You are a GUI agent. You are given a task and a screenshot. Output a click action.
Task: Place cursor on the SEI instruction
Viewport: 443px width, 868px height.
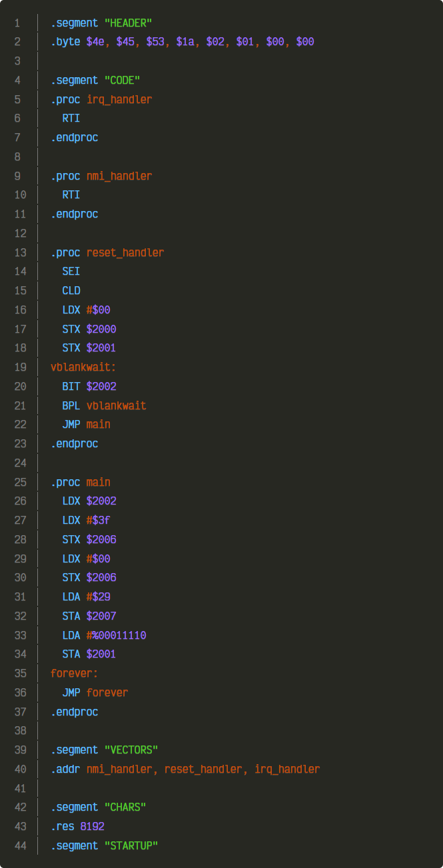(x=71, y=272)
